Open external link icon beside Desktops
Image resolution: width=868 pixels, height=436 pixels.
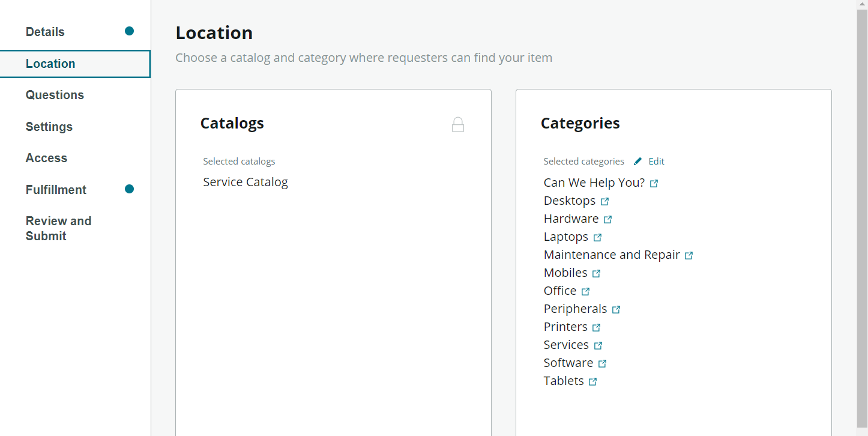click(x=604, y=202)
